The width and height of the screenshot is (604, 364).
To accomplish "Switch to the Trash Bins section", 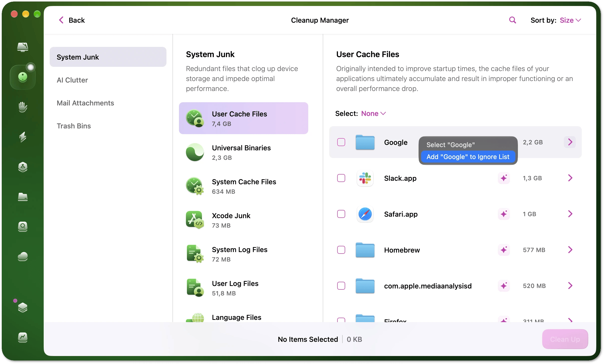I will [108, 126].
